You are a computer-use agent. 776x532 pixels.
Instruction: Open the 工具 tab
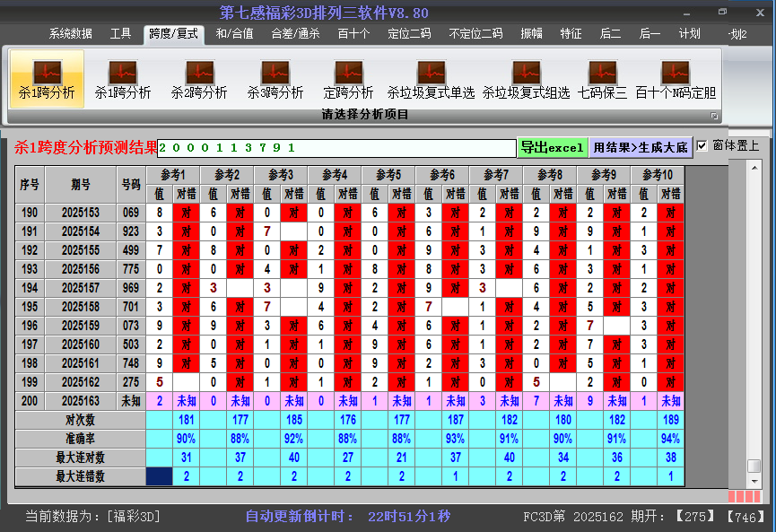[x=120, y=34]
